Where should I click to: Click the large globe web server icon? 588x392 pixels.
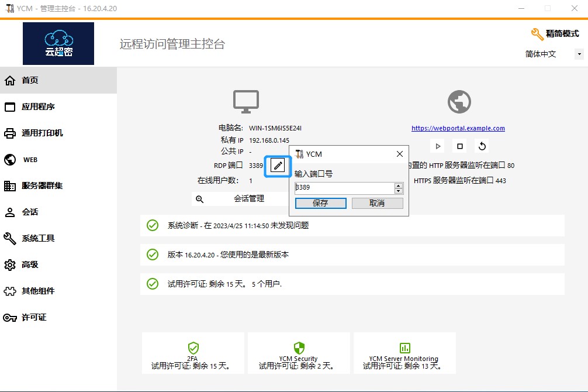click(x=459, y=102)
